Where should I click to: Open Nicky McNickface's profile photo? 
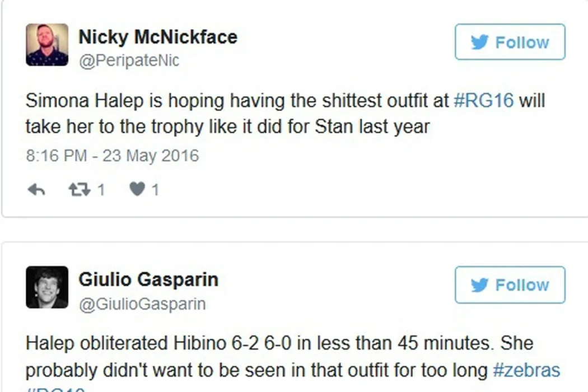point(47,45)
